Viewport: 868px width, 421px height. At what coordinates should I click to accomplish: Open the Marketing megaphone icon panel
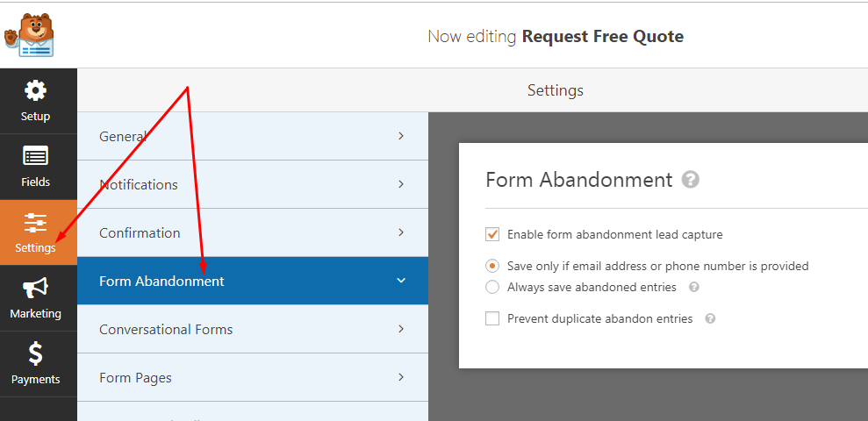pyautogui.click(x=35, y=289)
